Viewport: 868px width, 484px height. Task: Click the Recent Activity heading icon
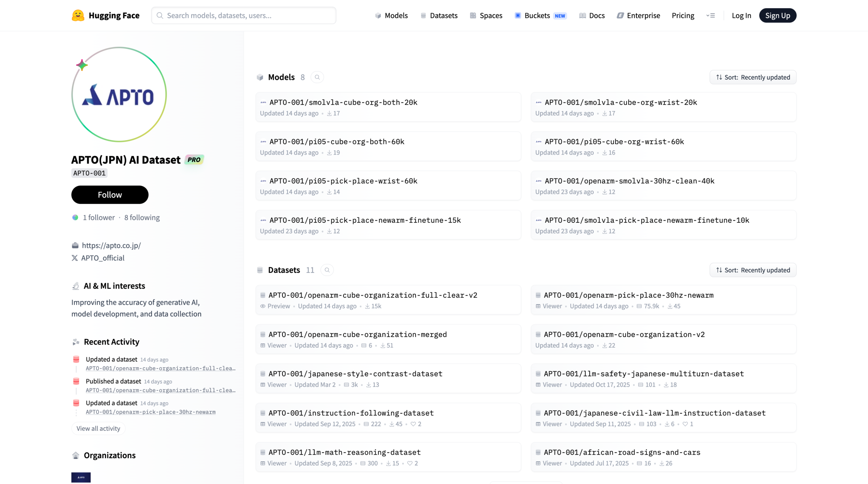click(x=76, y=342)
